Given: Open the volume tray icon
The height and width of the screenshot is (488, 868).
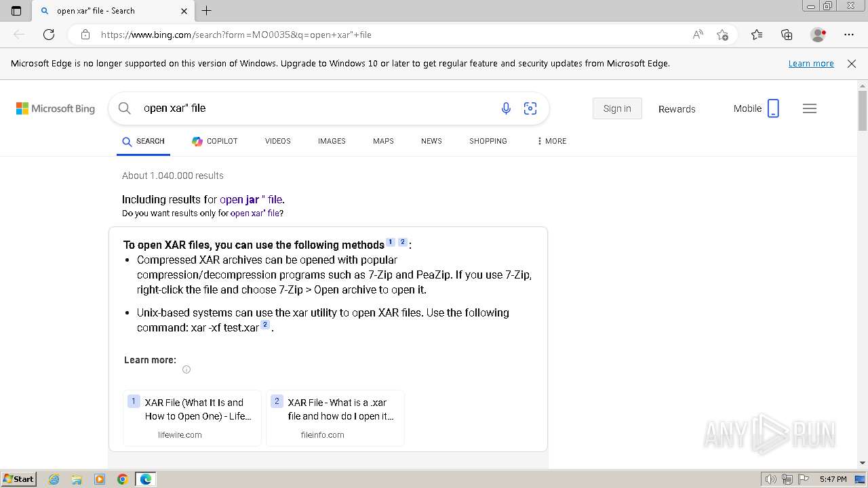Looking at the screenshot, I should [x=771, y=479].
